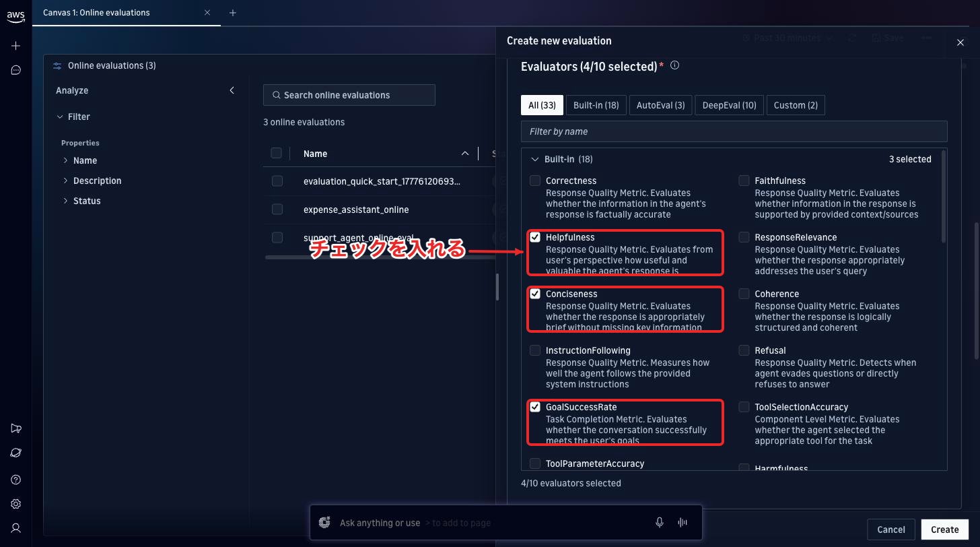Viewport: 980px width, 547px height.
Task: Collapse the Built-in (18) evaluator group
Action: (x=535, y=160)
